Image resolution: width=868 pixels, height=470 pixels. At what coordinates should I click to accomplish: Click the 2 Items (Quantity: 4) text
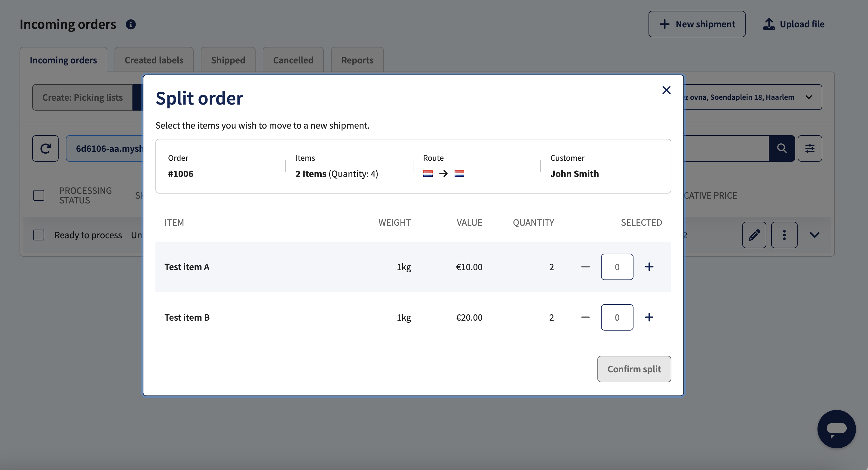(337, 174)
